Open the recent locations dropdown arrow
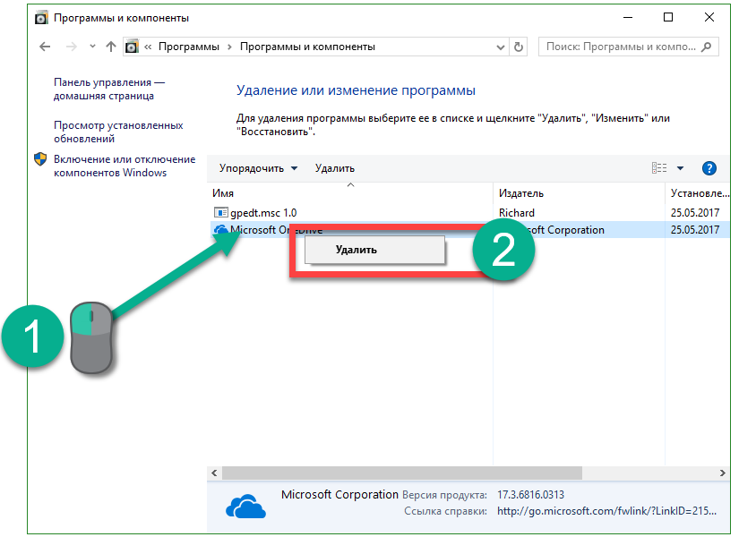The height and width of the screenshot is (537, 756). pos(91,47)
